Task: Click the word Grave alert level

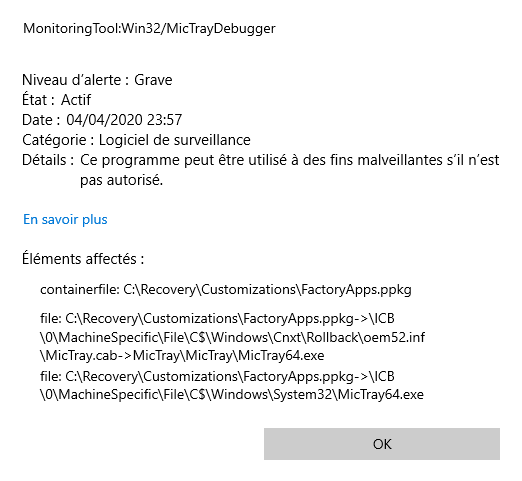Action: click(x=153, y=80)
